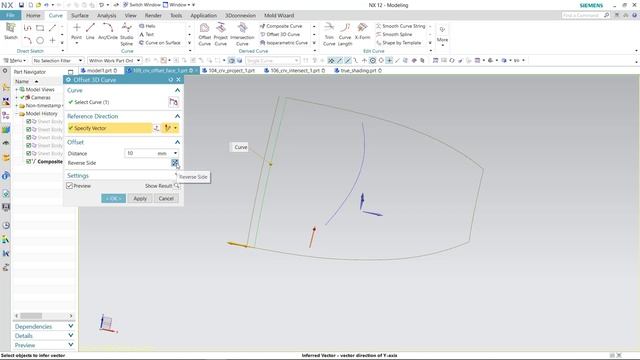Click Shape by Template command
Image resolution: width=640 pixels, height=360 pixels.
click(398, 42)
